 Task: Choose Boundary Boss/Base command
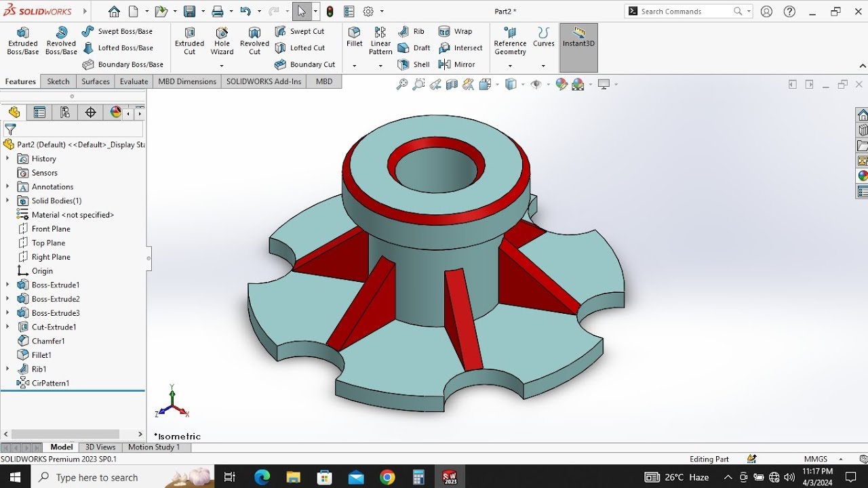pyautogui.click(x=123, y=64)
